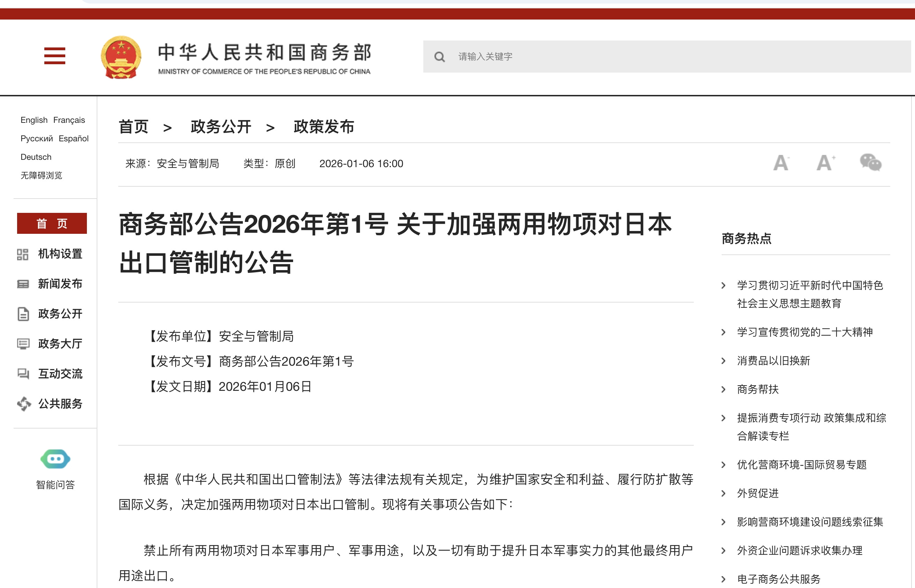Open 外资企业问题诉求收集办理 hot topic link
This screenshot has height=588, width=915.
click(x=799, y=550)
